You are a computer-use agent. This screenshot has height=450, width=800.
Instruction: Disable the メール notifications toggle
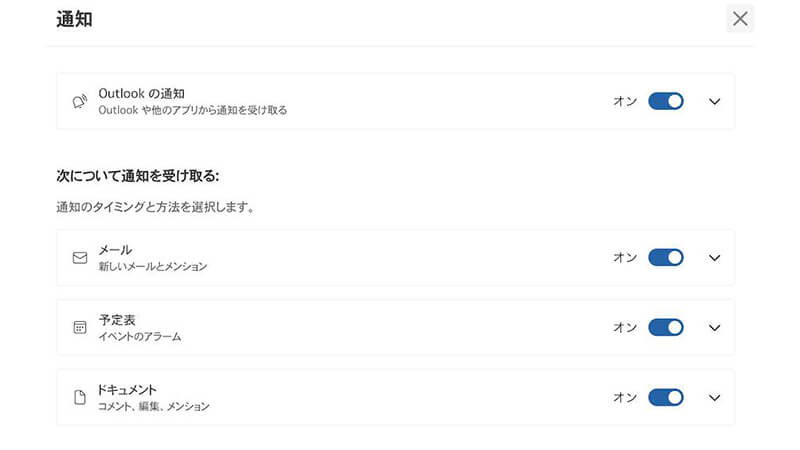tap(666, 258)
